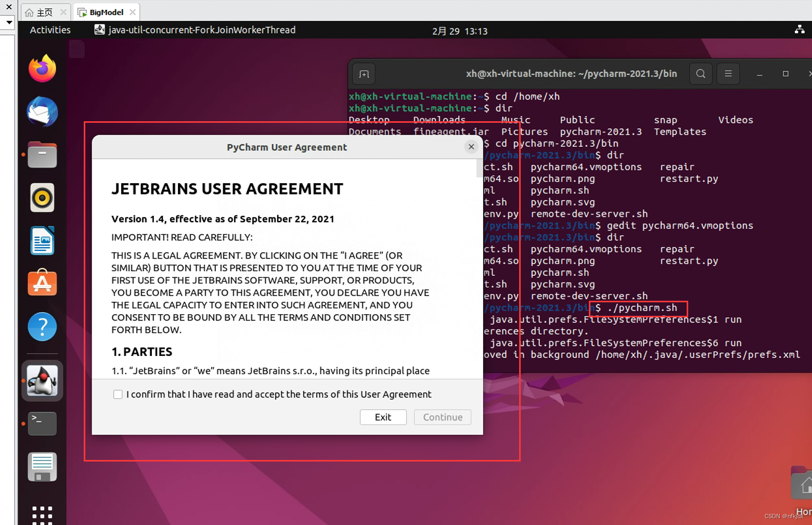
Task: Check the accept User Agreement checkbox
Action: tap(118, 394)
